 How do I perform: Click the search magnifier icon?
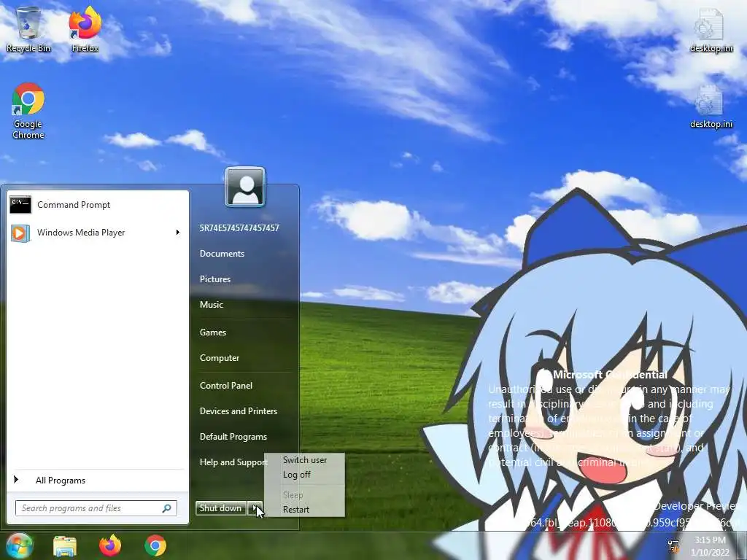pos(167,508)
